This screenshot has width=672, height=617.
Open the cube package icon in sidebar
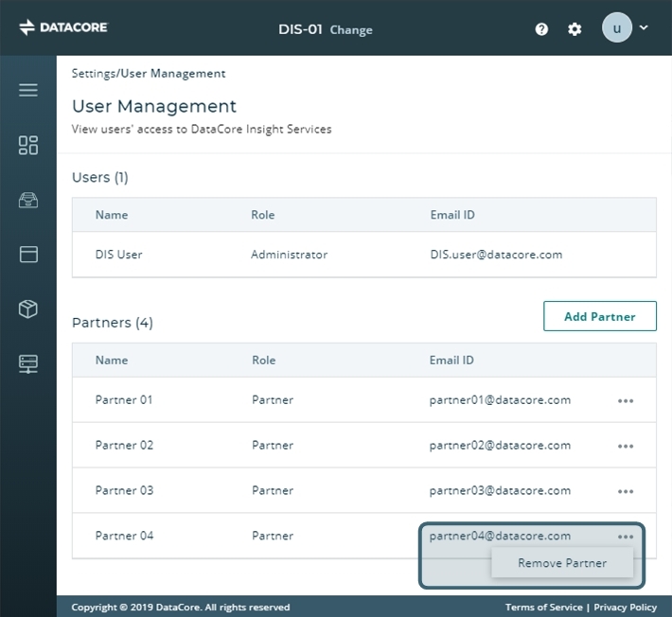pos(28,308)
